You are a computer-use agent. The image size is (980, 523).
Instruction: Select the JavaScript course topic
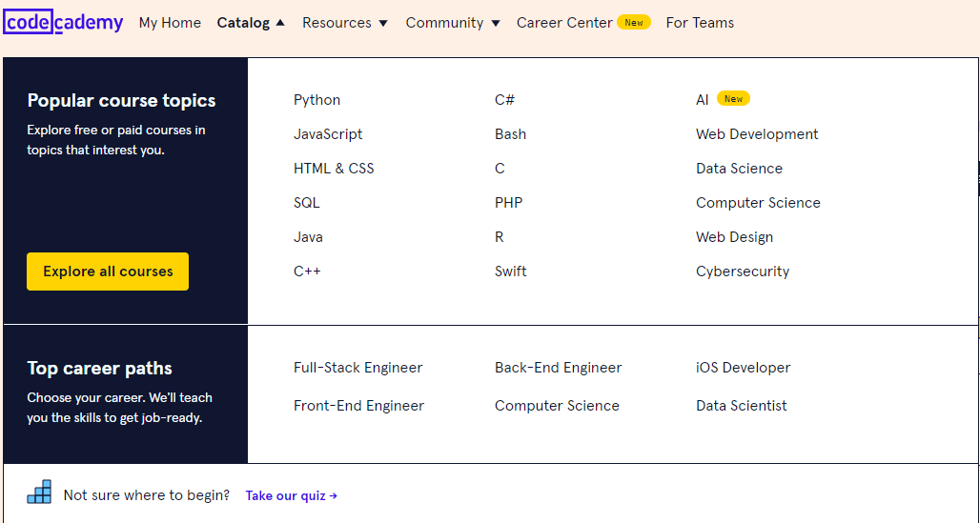328,134
